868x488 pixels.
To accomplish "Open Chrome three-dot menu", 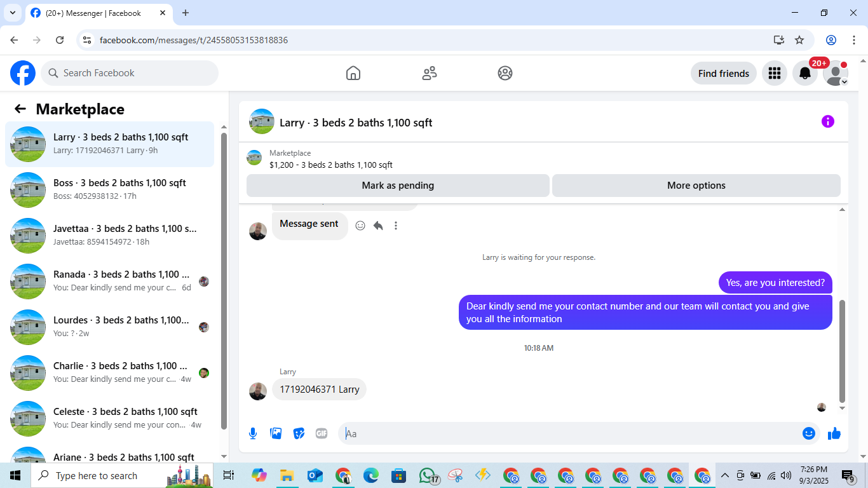I will [x=853, y=40].
